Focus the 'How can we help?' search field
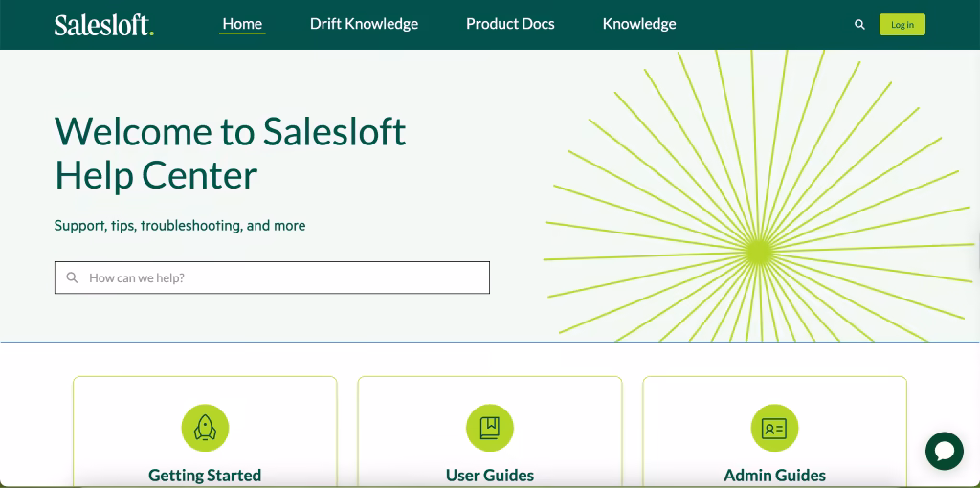This screenshot has width=980, height=488. point(272,277)
